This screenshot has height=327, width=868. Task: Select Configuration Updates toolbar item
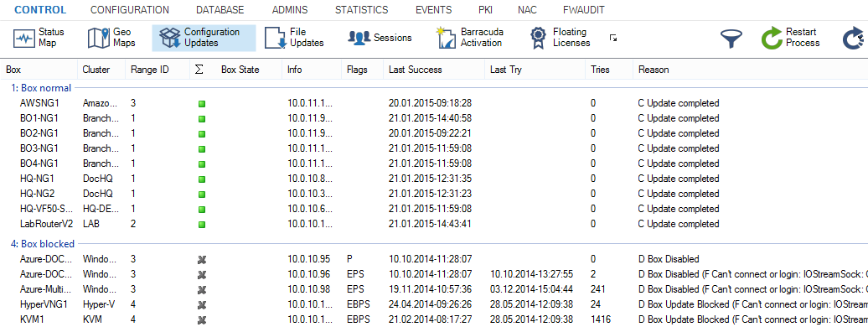pos(204,38)
